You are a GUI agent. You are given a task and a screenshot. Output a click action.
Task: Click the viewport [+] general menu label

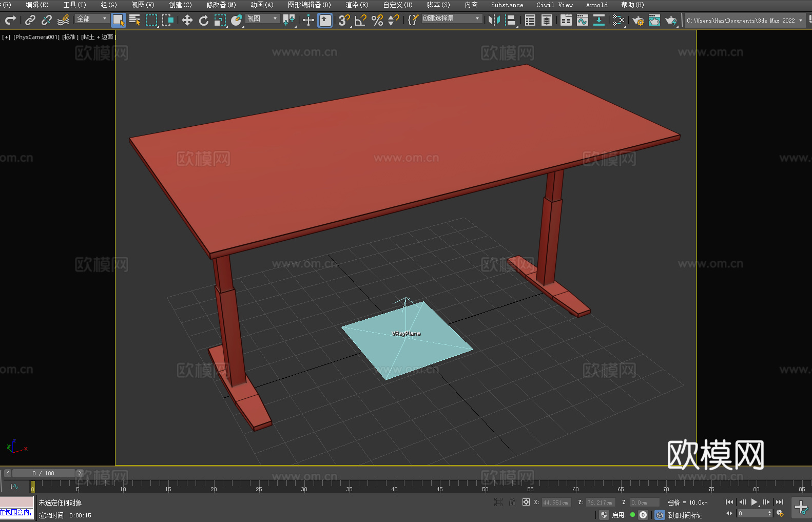click(x=6, y=37)
